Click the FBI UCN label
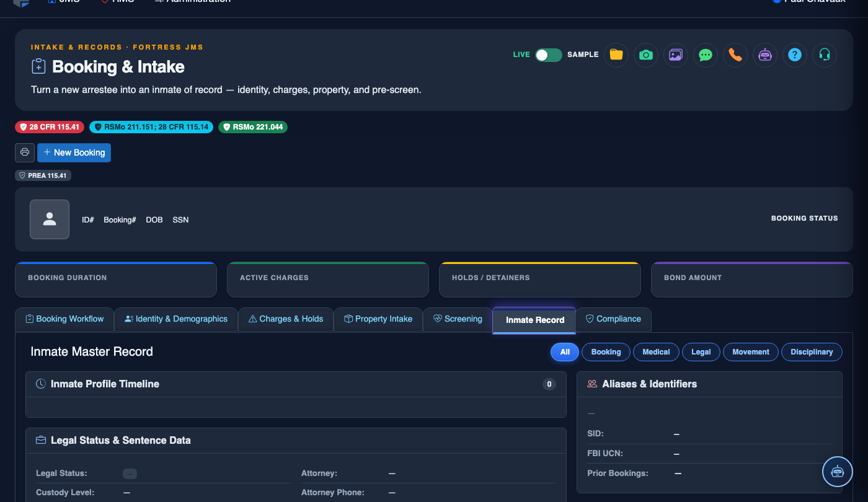 [x=605, y=454]
